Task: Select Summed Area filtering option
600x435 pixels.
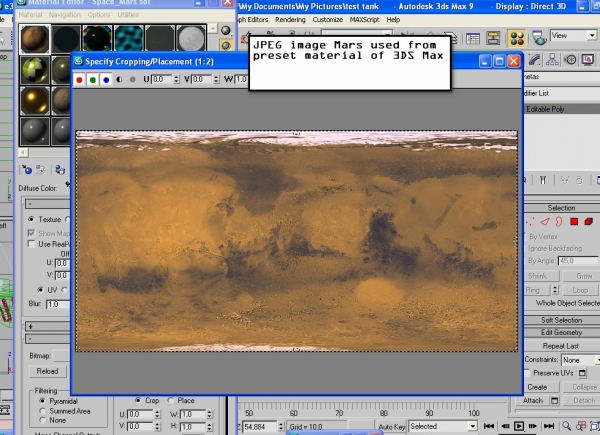Action: click(x=42, y=411)
